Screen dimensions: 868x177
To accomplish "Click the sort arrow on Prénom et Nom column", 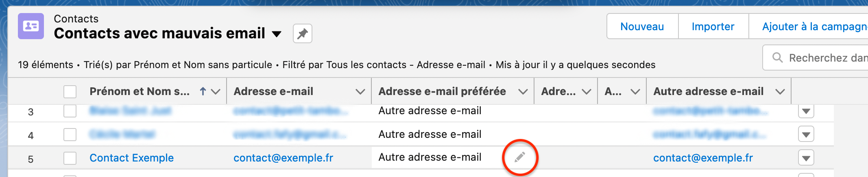I will coord(203,91).
